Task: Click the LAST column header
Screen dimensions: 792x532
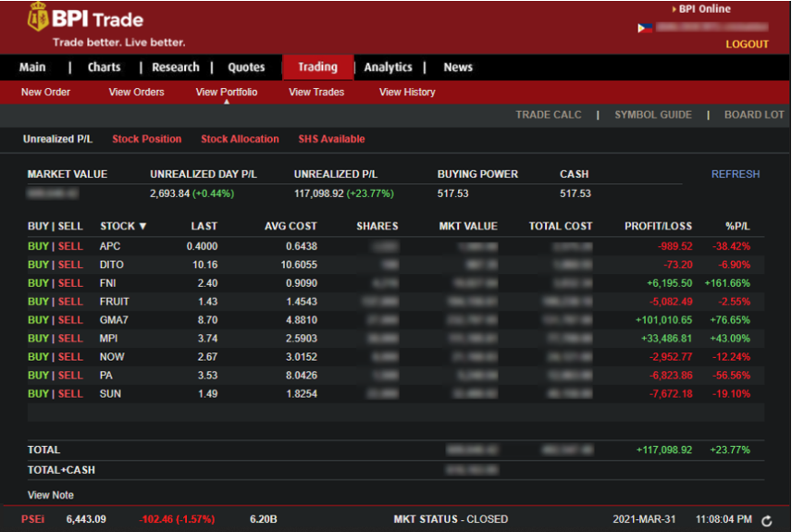Action: point(204,227)
